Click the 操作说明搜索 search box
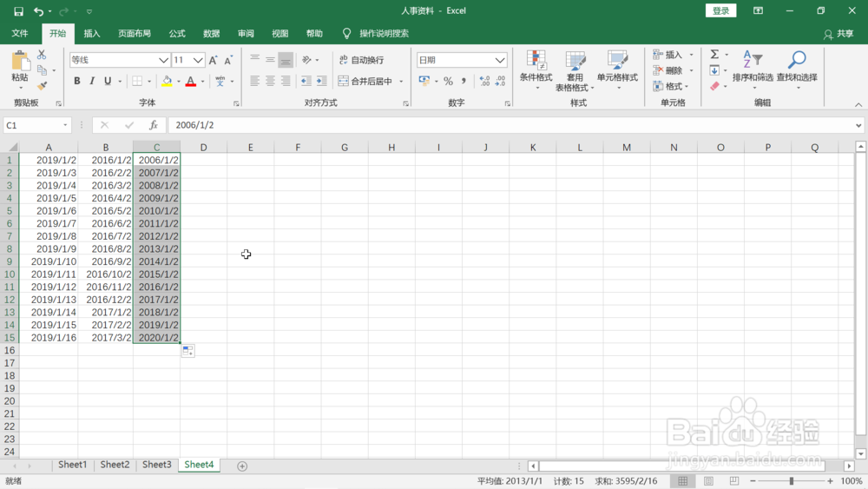This screenshot has height=489, width=868. coord(384,34)
